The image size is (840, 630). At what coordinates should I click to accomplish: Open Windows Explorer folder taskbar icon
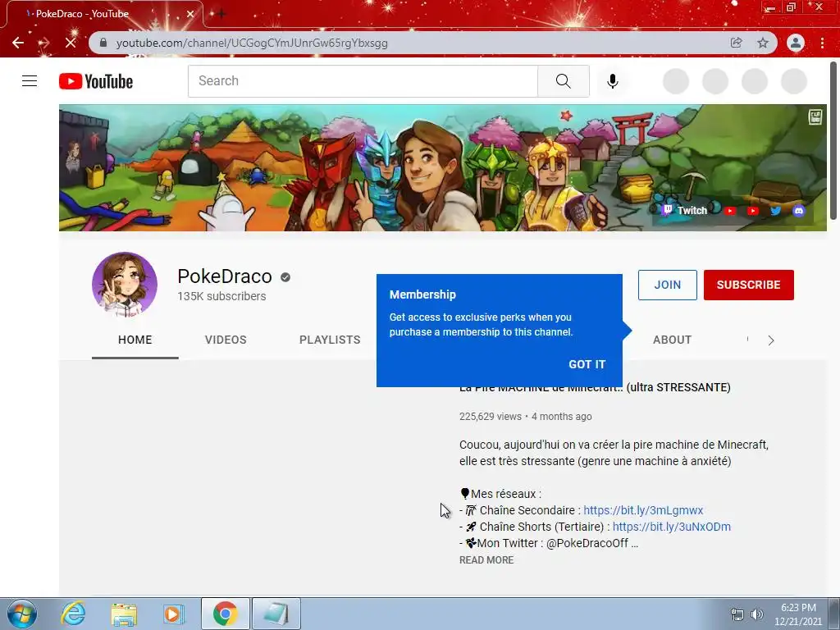(x=124, y=614)
